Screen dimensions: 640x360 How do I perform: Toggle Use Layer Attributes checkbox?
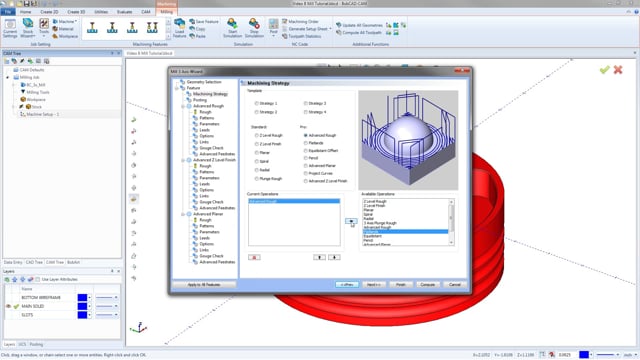(38, 279)
